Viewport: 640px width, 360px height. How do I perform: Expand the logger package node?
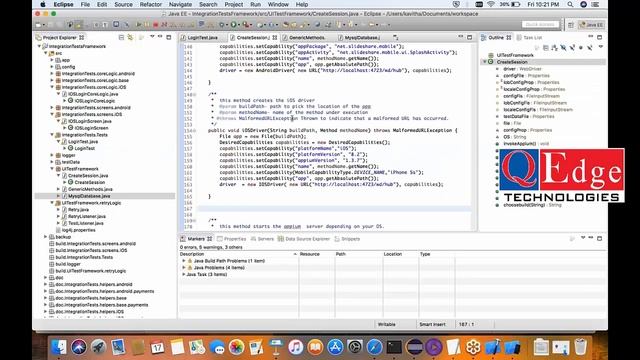52,155
